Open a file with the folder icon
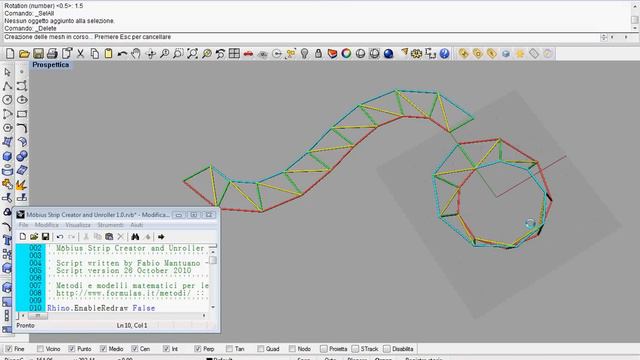Screen dimensions: 640x360 pos(24,53)
